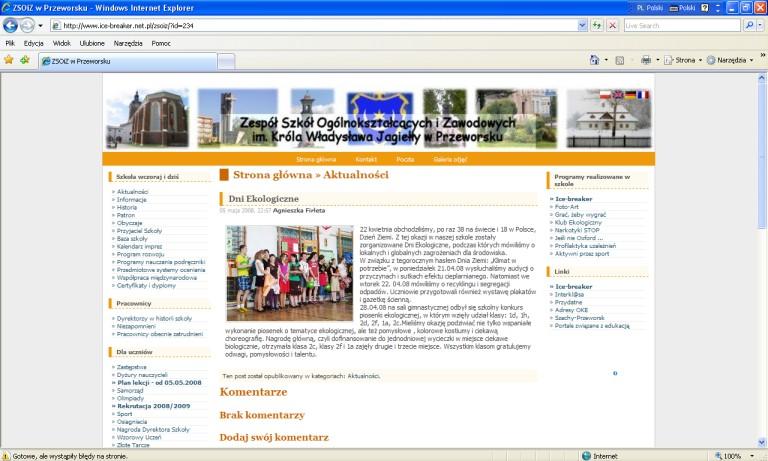Switch language via German flag
This screenshot has height=461, width=768.
click(630, 95)
